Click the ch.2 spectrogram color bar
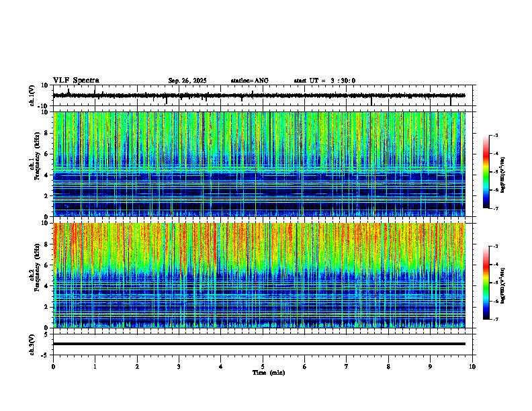This screenshot has height=411, width=532. click(x=486, y=283)
